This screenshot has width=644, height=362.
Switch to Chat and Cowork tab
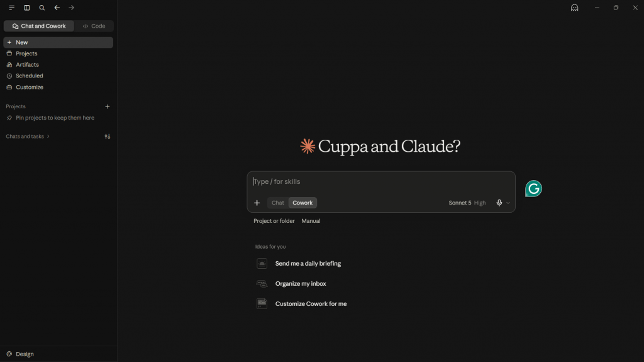(39, 26)
